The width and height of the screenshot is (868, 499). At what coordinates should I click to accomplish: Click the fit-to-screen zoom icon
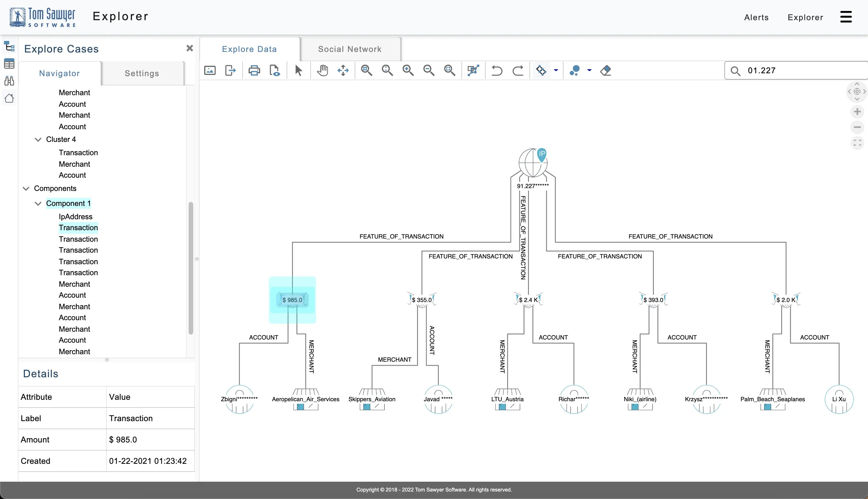pos(450,70)
